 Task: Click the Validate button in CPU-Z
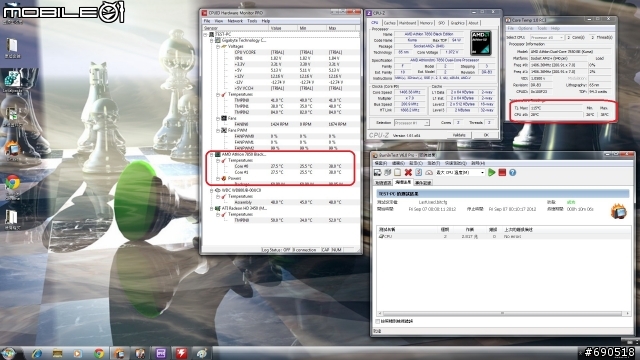coord(459,135)
